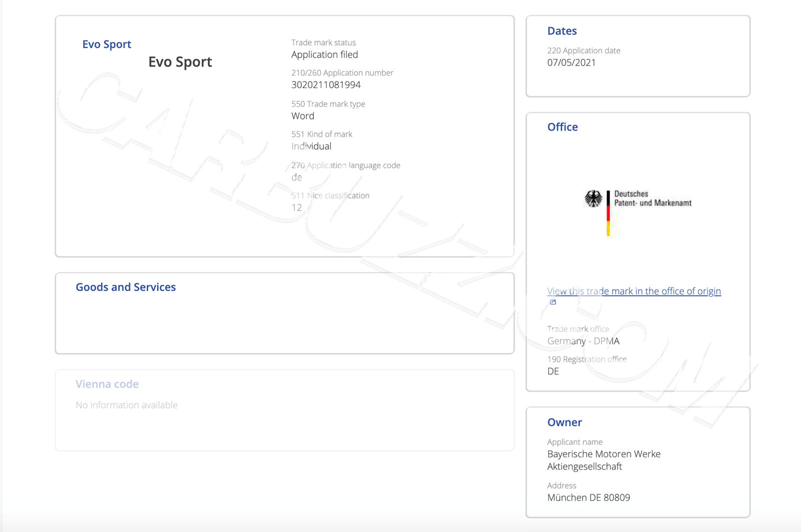
Task: Click the 'Address' label in Owner card
Action: point(562,485)
